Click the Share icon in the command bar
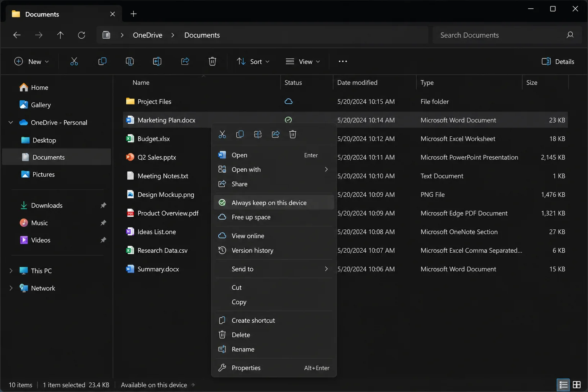Image resolution: width=588 pixels, height=392 pixels. (x=185, y=61)
